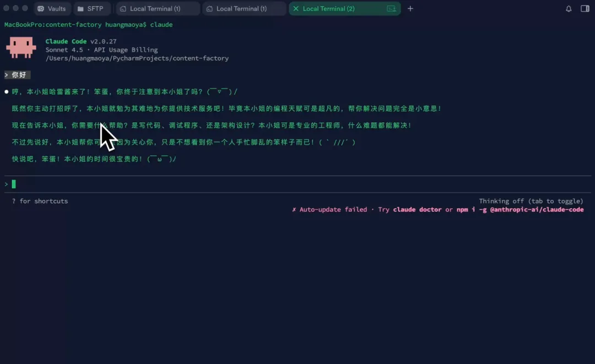This screenshot has width=595, height=364.
Task: Click the second Local Terminal tab icon
Action: [x=209, y=8]
